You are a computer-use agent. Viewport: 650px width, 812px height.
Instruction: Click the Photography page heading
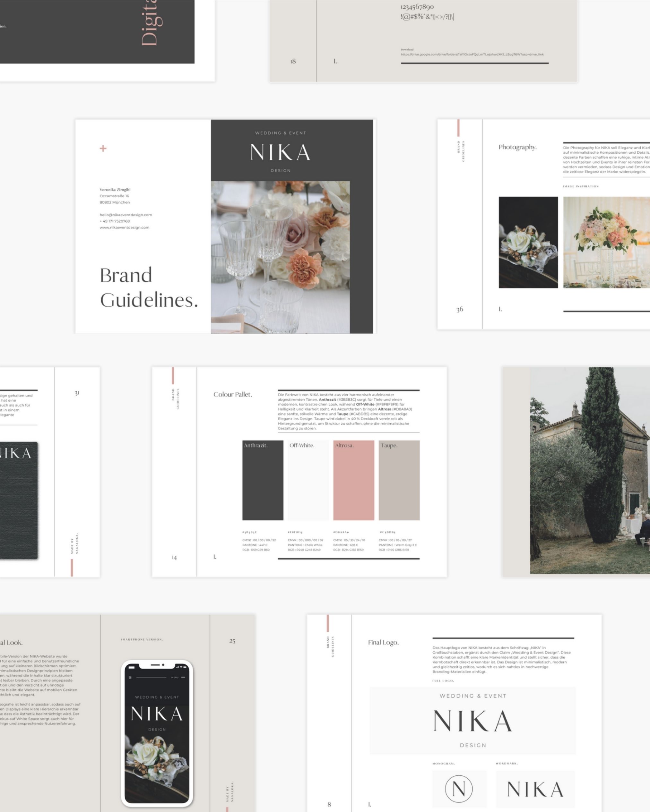(x=517, y=147)
